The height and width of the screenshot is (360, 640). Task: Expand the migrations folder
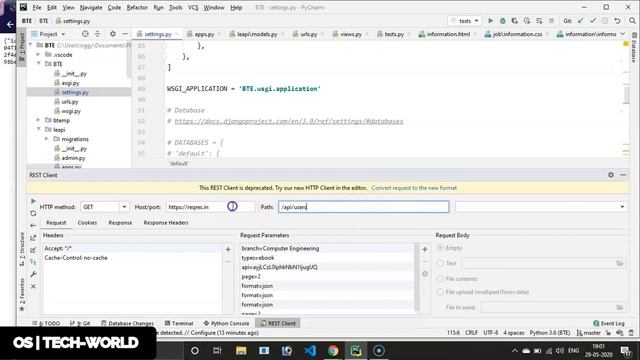coord(47,139)
